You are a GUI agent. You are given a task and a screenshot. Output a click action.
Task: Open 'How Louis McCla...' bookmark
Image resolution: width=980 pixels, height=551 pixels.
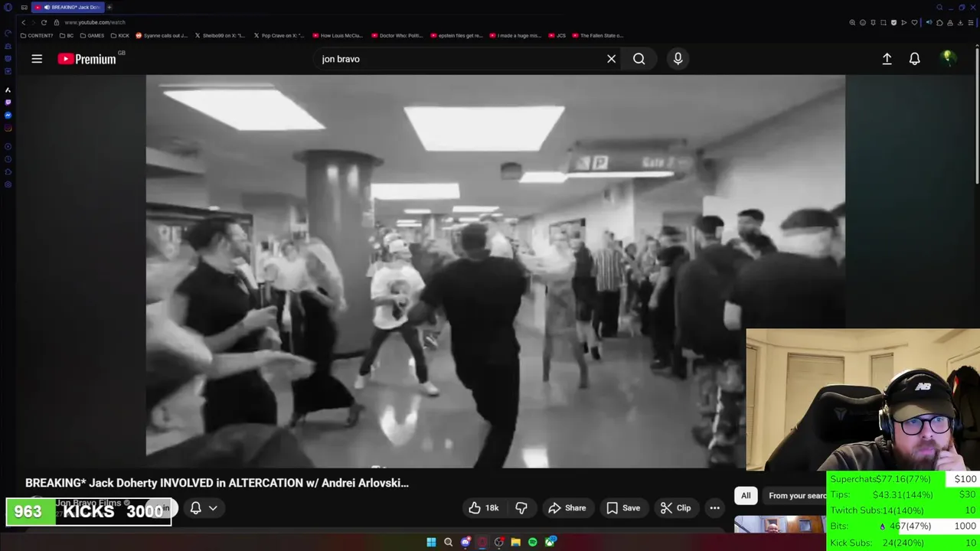[337, 35]
